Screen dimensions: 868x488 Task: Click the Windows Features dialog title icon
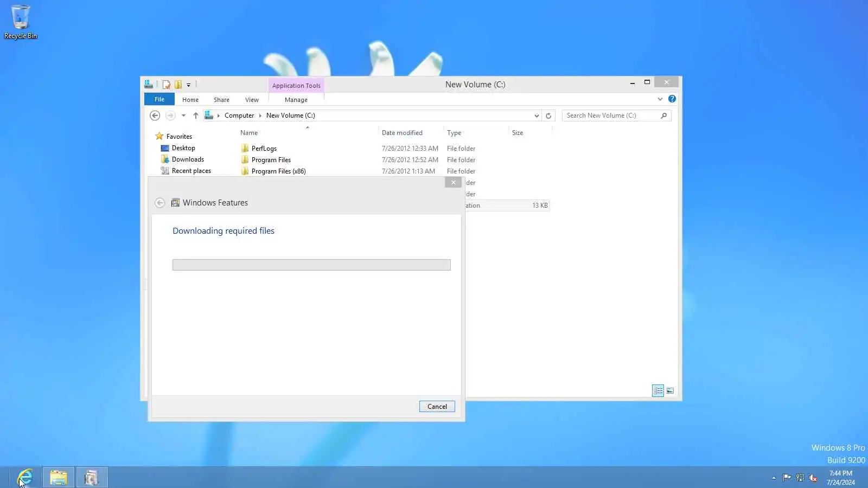[x=175, y=203]
